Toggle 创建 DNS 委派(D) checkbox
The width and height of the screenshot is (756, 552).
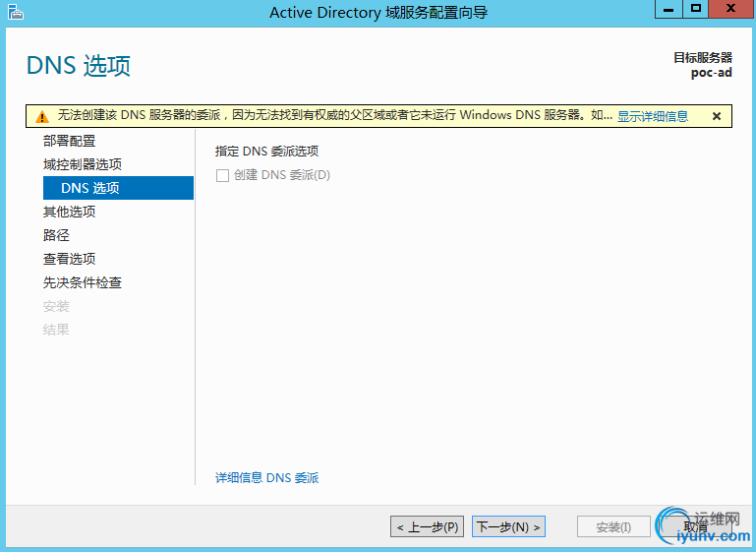click(x=222, y=175)
